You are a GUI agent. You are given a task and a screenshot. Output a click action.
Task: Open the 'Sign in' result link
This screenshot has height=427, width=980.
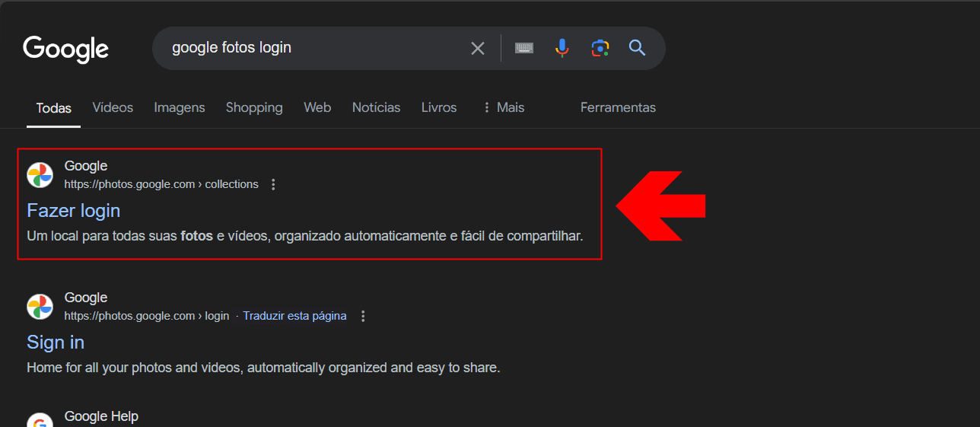click(x=56, y=342)
